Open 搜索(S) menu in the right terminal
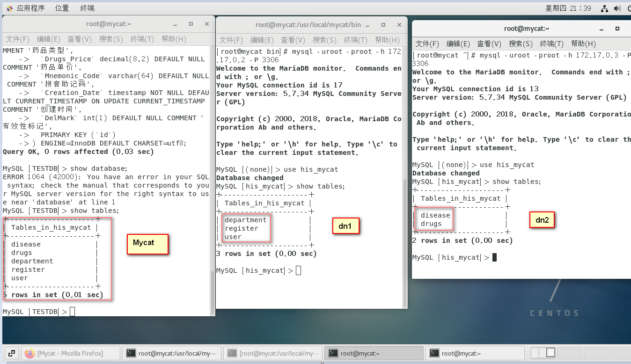The height and width of the screenshot is (364, 631). point(521,44)
